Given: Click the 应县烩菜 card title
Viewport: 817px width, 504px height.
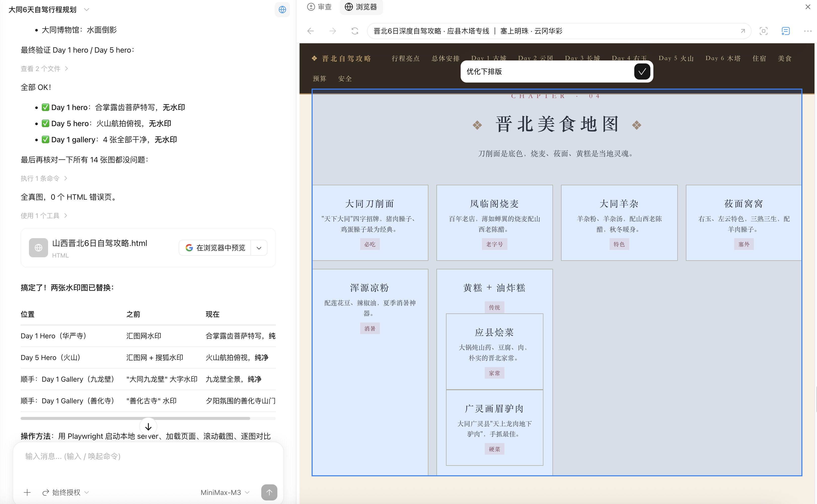Looking at the screenshot, I should coord(495,332).
